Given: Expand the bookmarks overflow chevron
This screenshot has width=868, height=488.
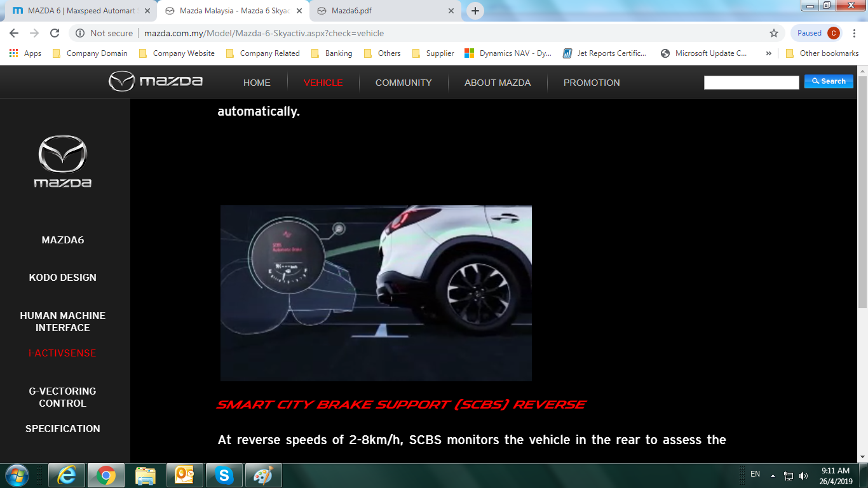Looking at the screenshot, I should (x=768, y=53).
